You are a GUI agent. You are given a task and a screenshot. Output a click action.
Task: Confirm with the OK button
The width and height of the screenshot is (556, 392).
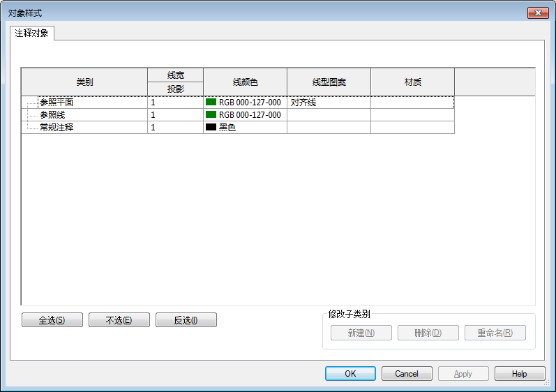350,374
